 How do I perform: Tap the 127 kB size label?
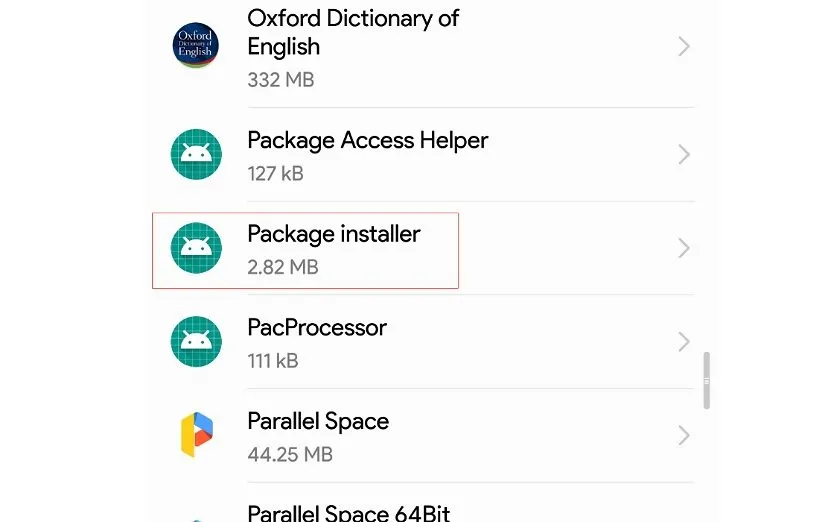(276, 173)
